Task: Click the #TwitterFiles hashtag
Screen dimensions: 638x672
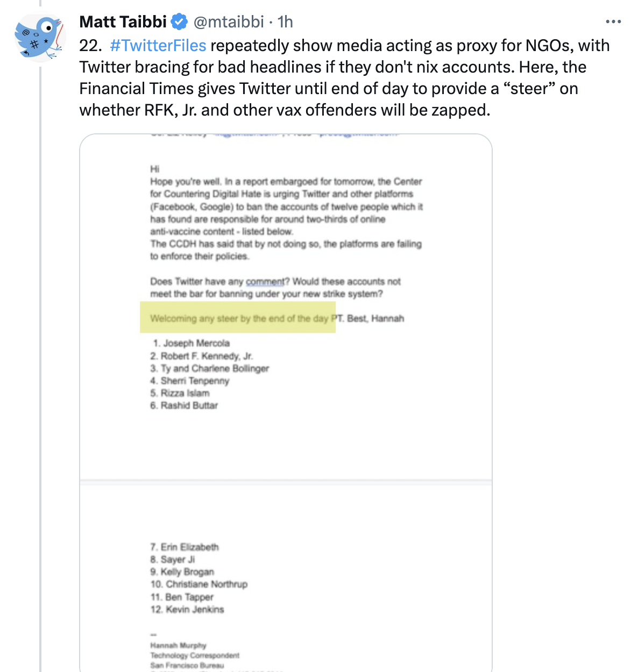Action: point(158,46)
